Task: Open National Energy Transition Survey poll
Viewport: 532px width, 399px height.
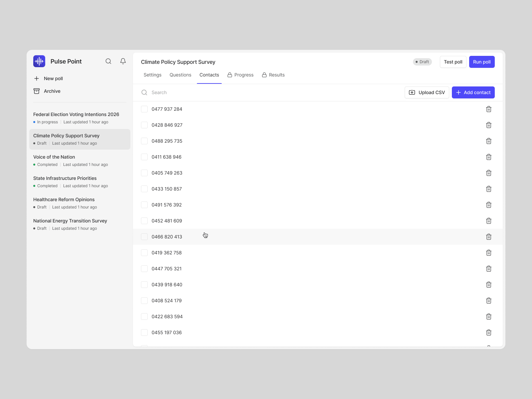Action: (80, 224)
